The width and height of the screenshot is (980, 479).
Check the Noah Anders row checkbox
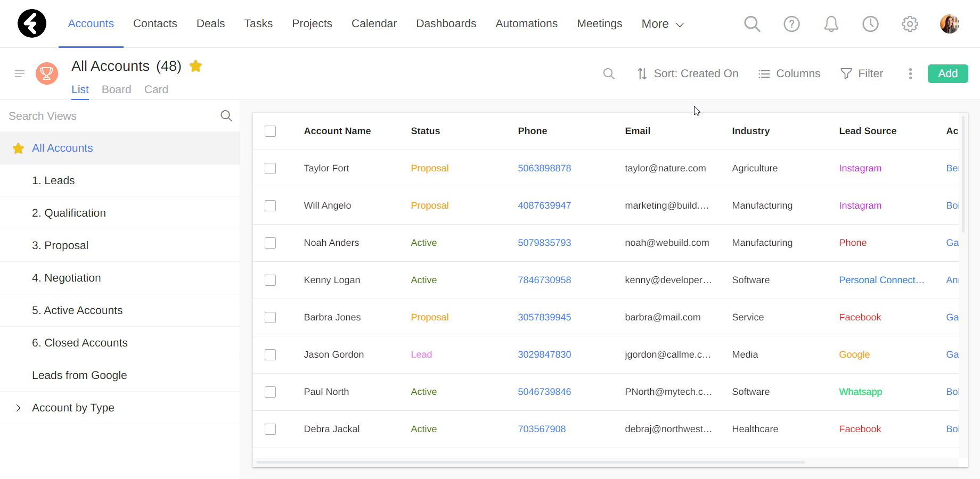click(271, 243)
